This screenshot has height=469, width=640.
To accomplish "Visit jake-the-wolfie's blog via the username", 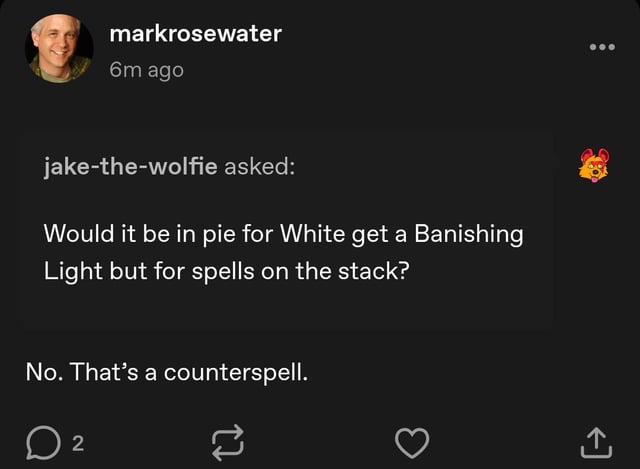I will [x=130, y=167].
